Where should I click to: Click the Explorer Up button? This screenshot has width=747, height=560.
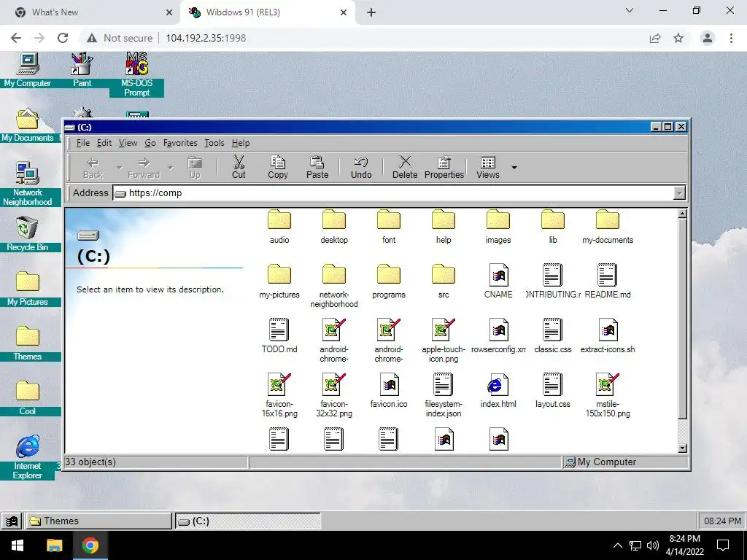pyautogui.click(x=195, y=167)
